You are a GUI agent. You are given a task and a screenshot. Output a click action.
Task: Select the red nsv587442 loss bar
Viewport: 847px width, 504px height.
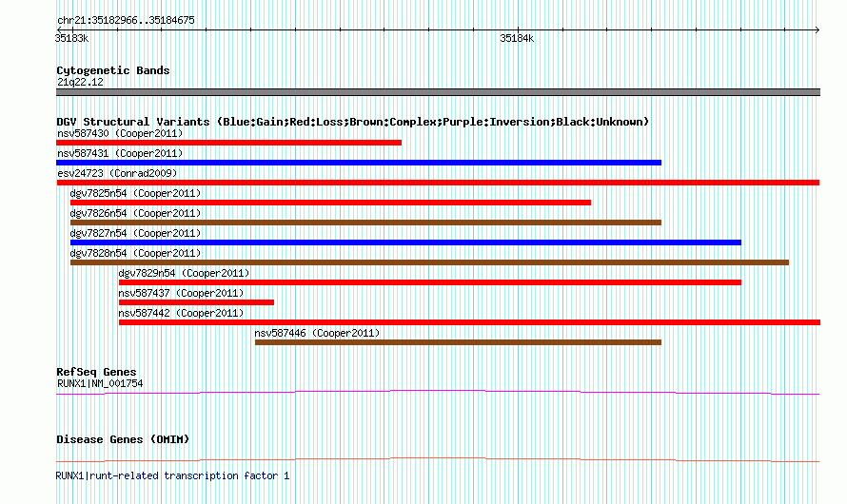[469, 322]
